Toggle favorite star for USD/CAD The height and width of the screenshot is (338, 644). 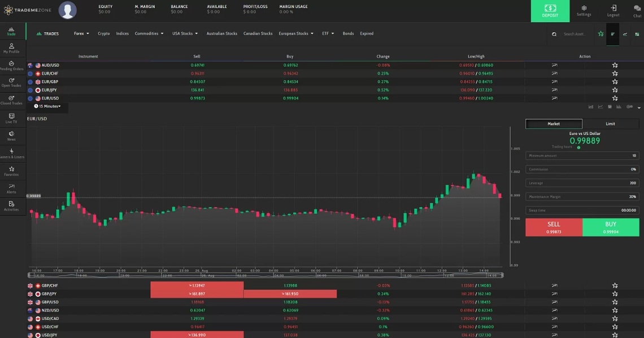click(x=615, y=318)
